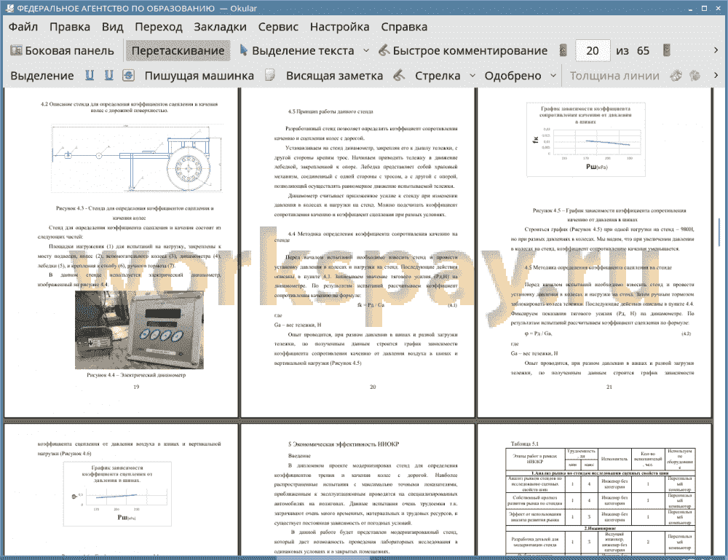Select the Стрелка arrow annotation

(438, 76)
